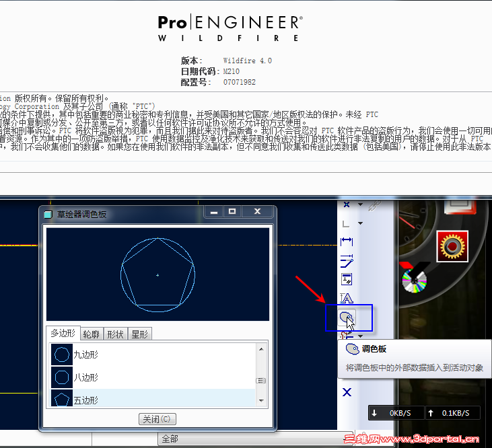Viewport: 492px width, 448px height.
Task: Click the shape list scrollbar thumb
Action: (x=261, y=381)
